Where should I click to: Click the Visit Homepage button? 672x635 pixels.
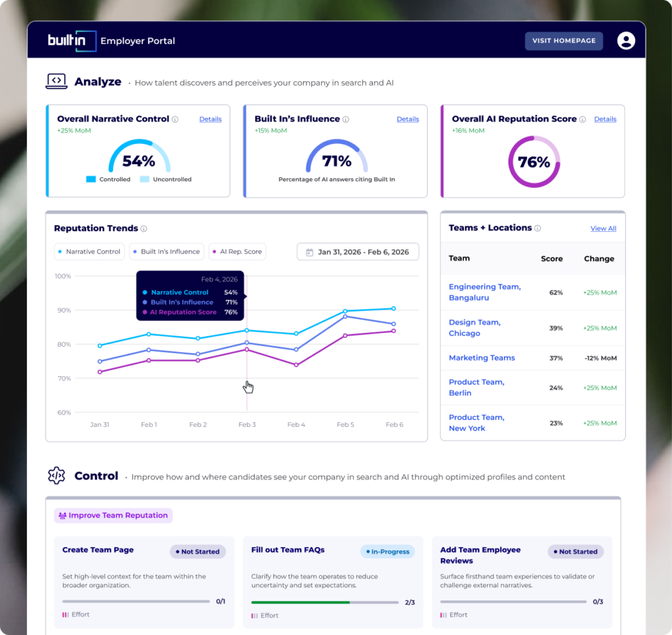pos(564,41)
